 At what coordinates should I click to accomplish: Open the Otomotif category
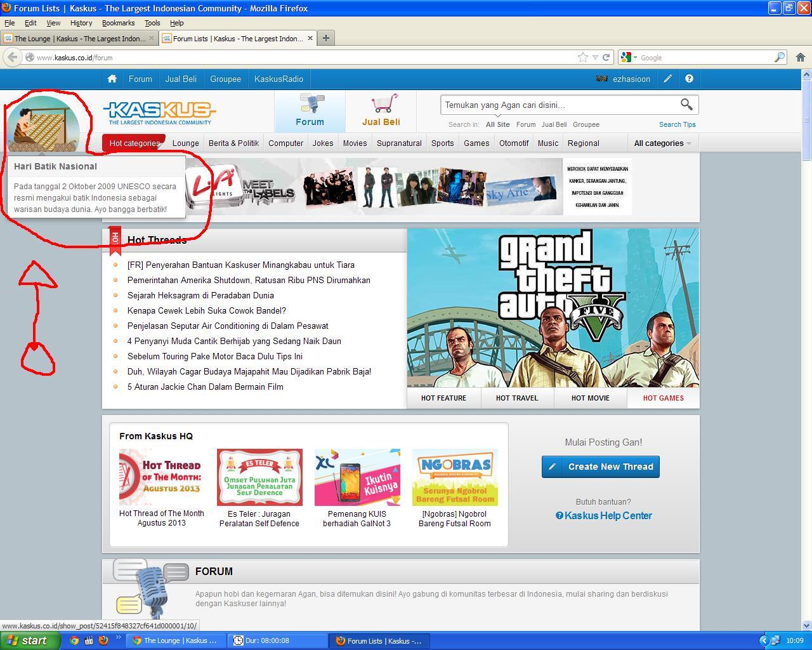point(514,143)
